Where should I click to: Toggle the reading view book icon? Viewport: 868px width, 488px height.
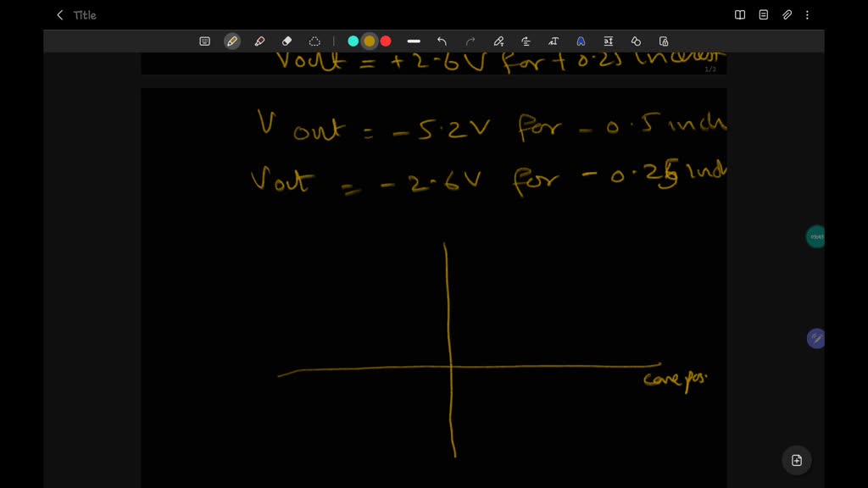(x=739, y=14)
